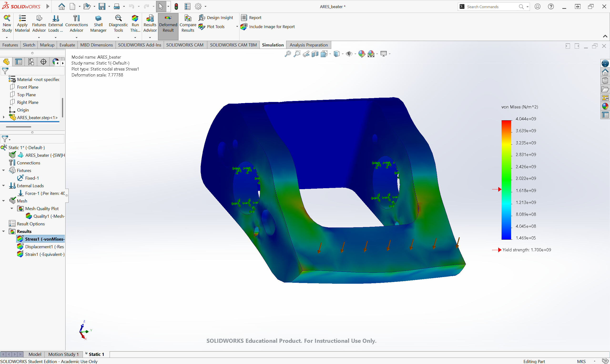Open Hide/Show Items eye toggle

coord(349,54)
